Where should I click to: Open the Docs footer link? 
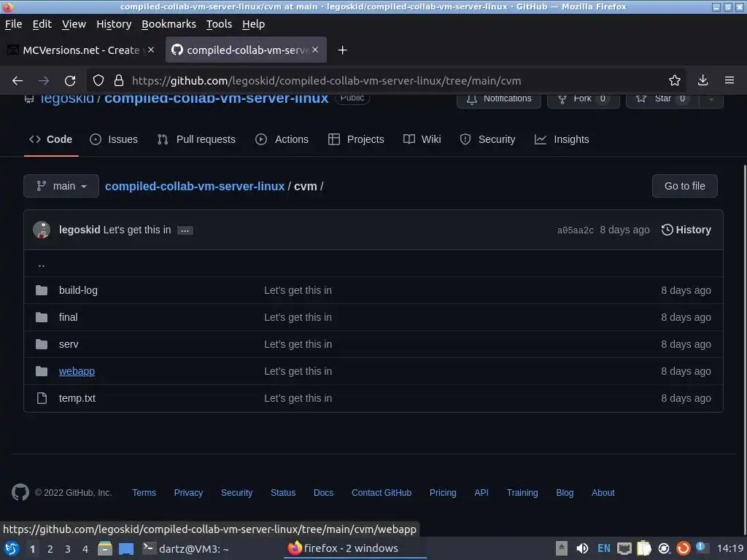tap(323, 493)
